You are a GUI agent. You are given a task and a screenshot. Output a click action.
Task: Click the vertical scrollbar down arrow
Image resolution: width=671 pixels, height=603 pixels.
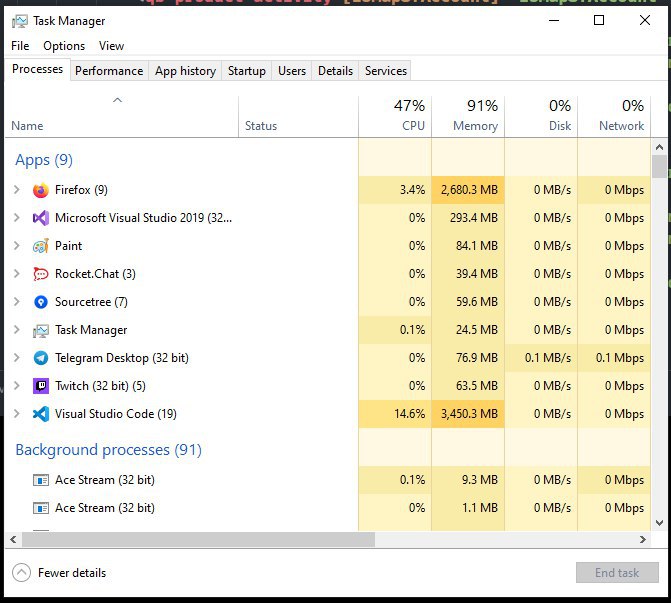point(659,523)
